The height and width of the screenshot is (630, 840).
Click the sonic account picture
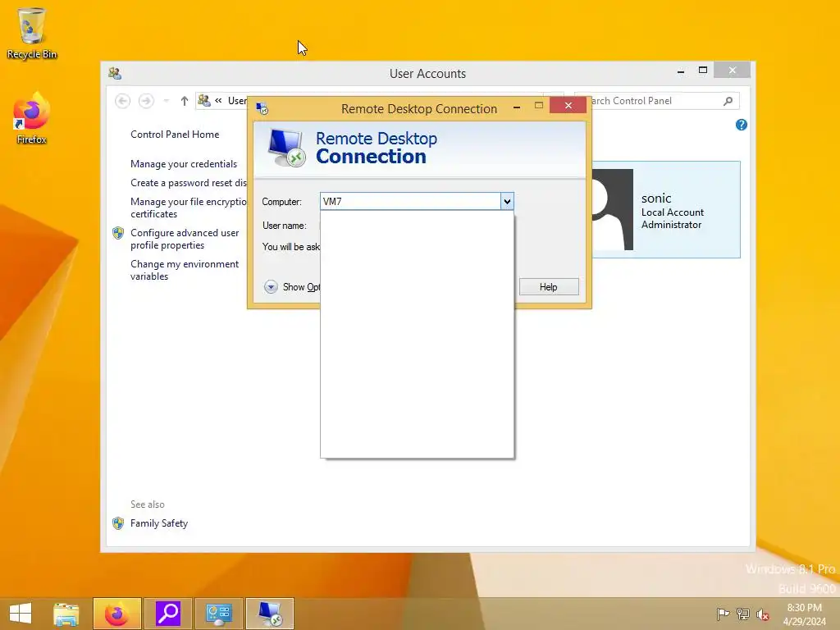(612, 209)
